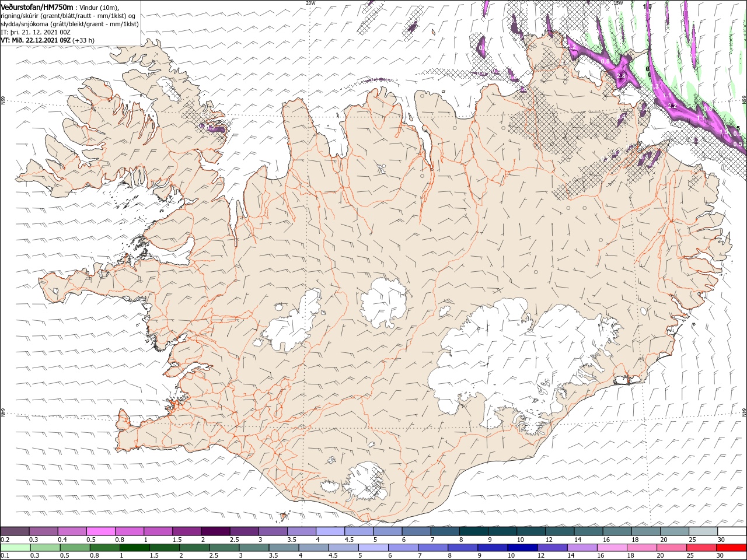The width and height of the screenshot is (747, 560).
Task: Pick the deep navy blue 10 swatch, lower legend
Action: (522, 548)
